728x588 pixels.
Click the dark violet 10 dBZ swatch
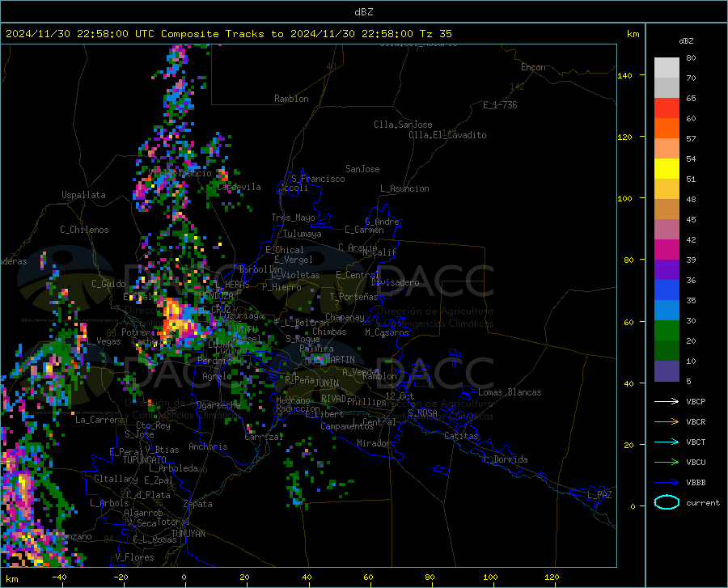tap(667, 371)
